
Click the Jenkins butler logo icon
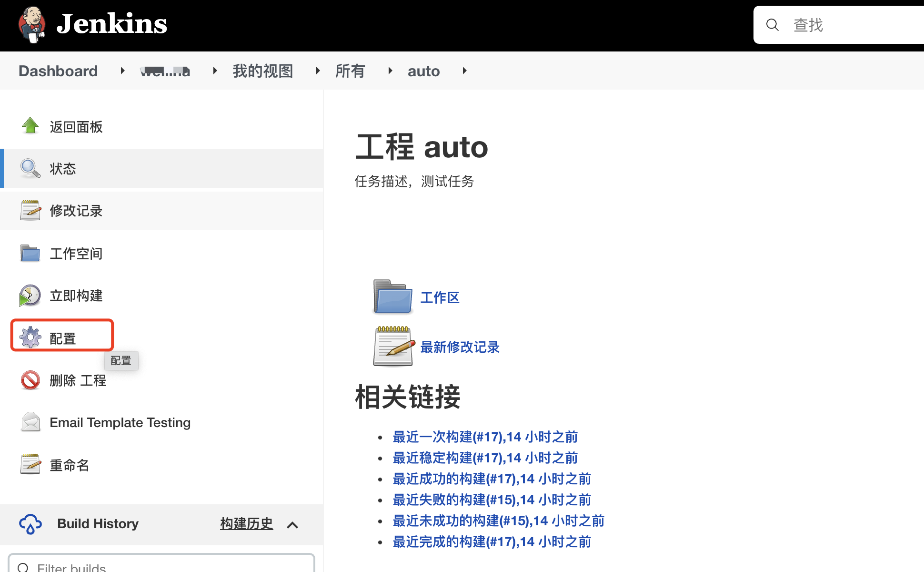click(32, 24)
